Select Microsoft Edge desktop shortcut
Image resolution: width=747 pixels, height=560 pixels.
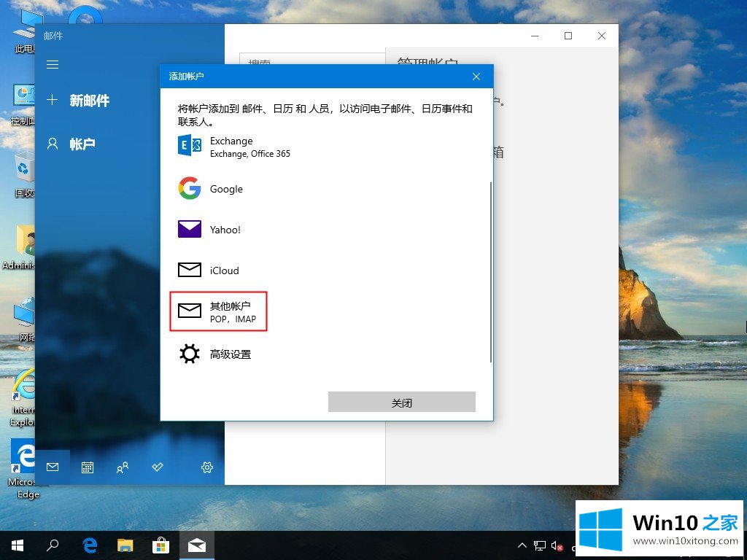23,469
